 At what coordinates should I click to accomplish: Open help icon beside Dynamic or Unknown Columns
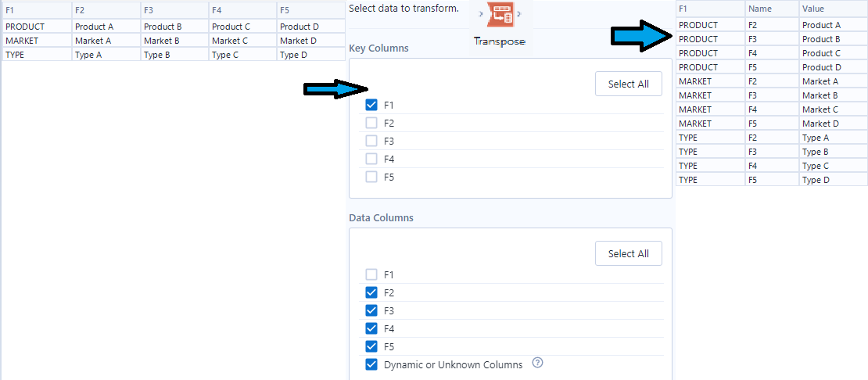pos(537,364)
